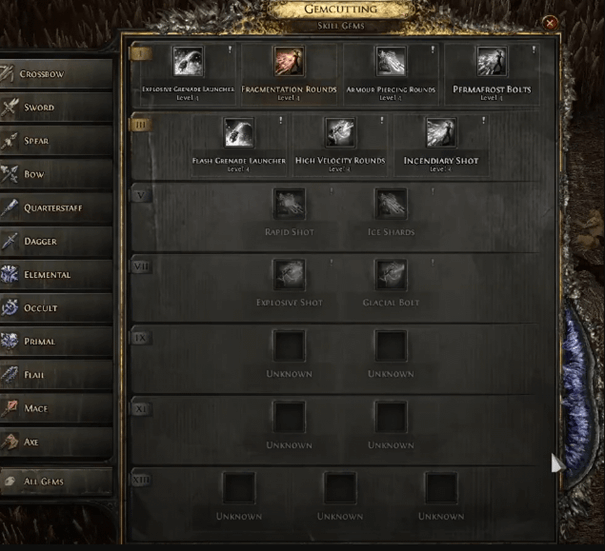Switch to the Occult category tab

tap(56, 308)
